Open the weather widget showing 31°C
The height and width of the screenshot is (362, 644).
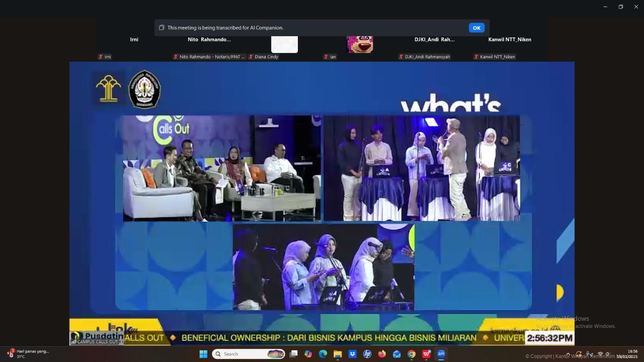point(28,354)
